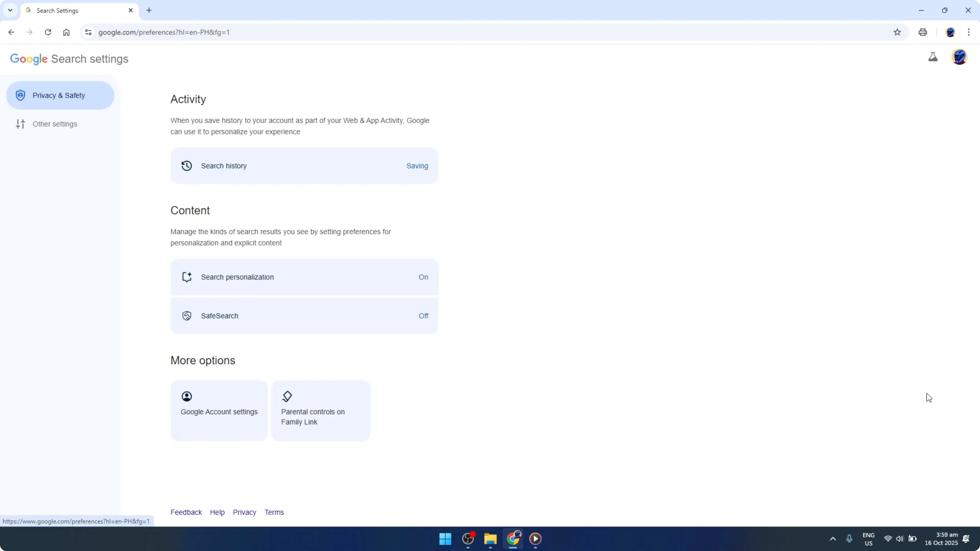This screenshot has height=551, width=980.
Task: Open Search Labs via the flask icon
Action: pos(933,57)
